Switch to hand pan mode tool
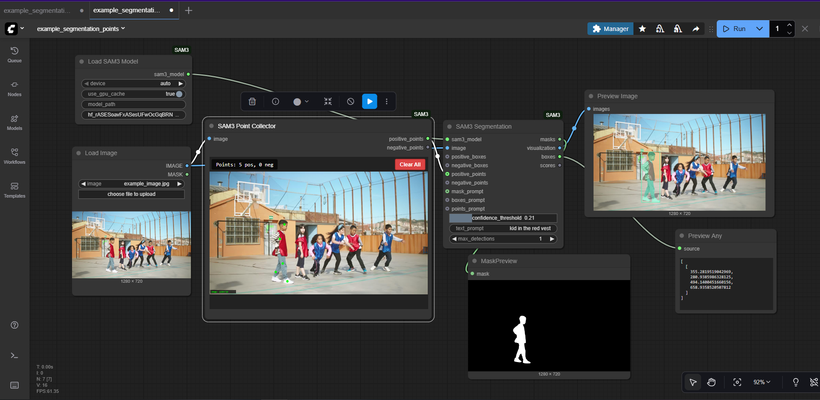820x400 pixels. 711,382
